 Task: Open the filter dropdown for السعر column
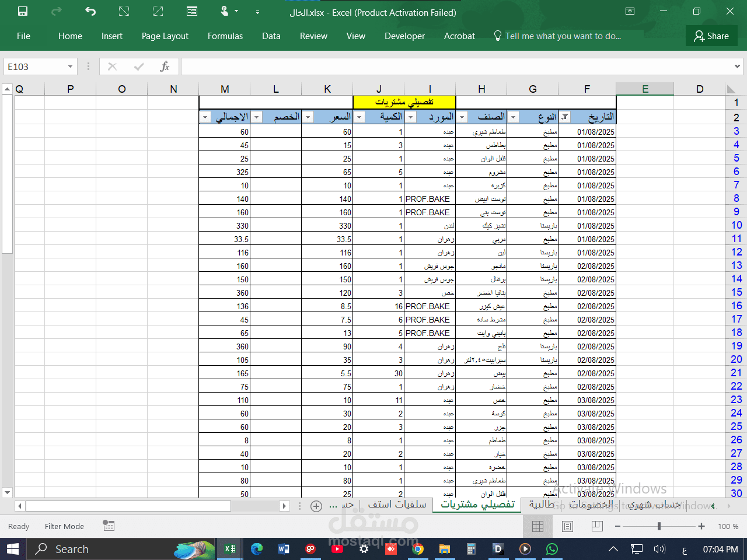coord(308,117)
